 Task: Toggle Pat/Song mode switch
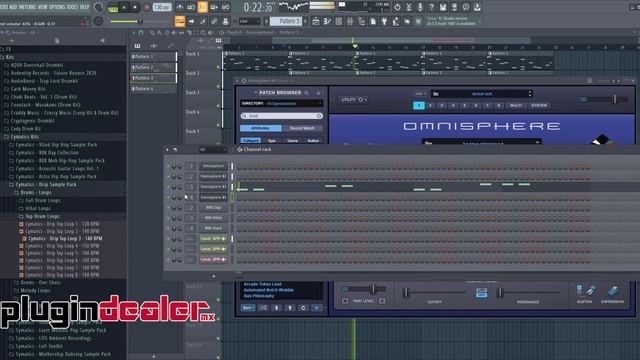tap(113, 7)
